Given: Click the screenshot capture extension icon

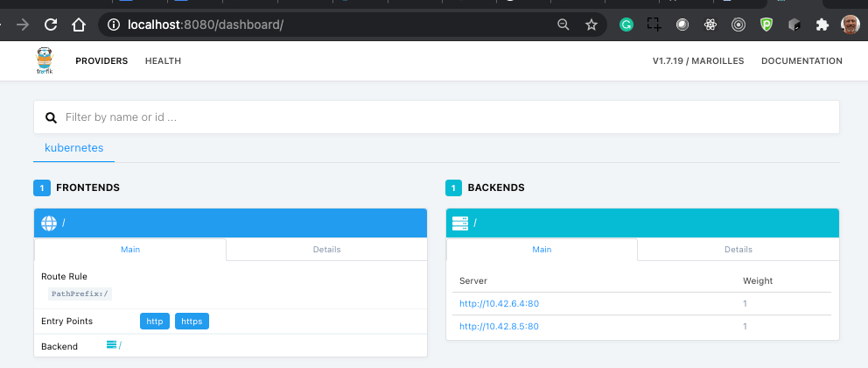Looking at the screenshot, I should coord(654,25).
